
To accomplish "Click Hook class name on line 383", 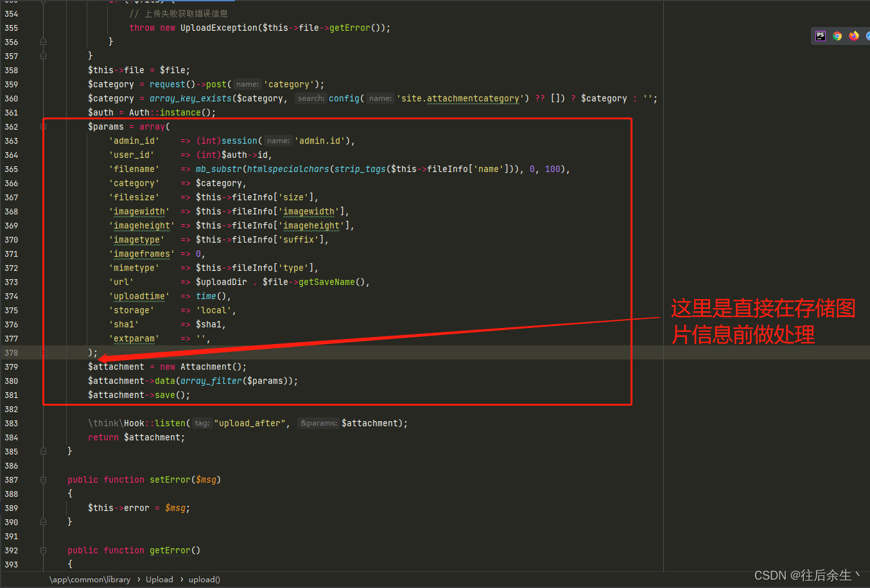I will pos(134,423).
